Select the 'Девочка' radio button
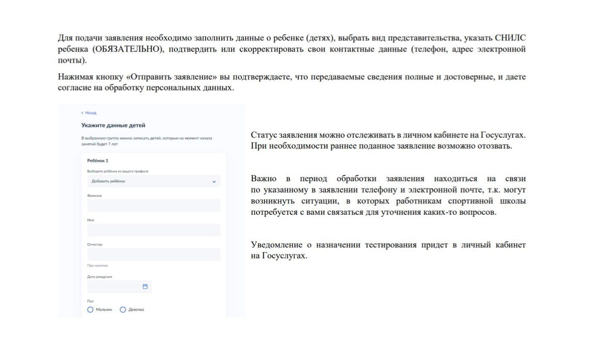This screenshot has width=593, height=364. (123, 310)
